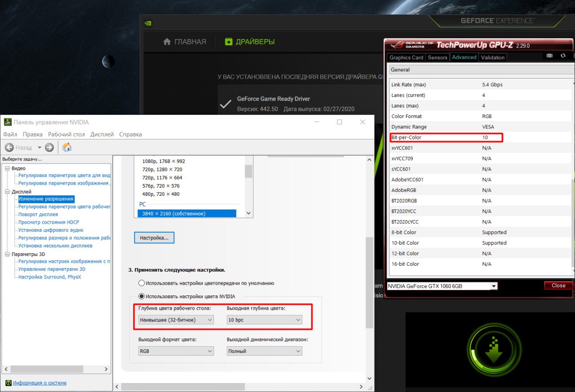Select Поворот дисплея tree item
This screenshot has height=392, width=575.
click(38, 215)
